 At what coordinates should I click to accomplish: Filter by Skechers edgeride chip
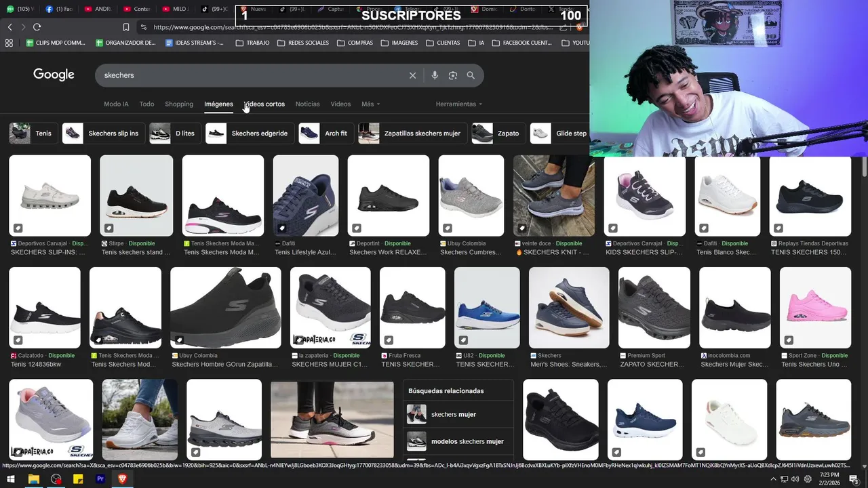250,134
